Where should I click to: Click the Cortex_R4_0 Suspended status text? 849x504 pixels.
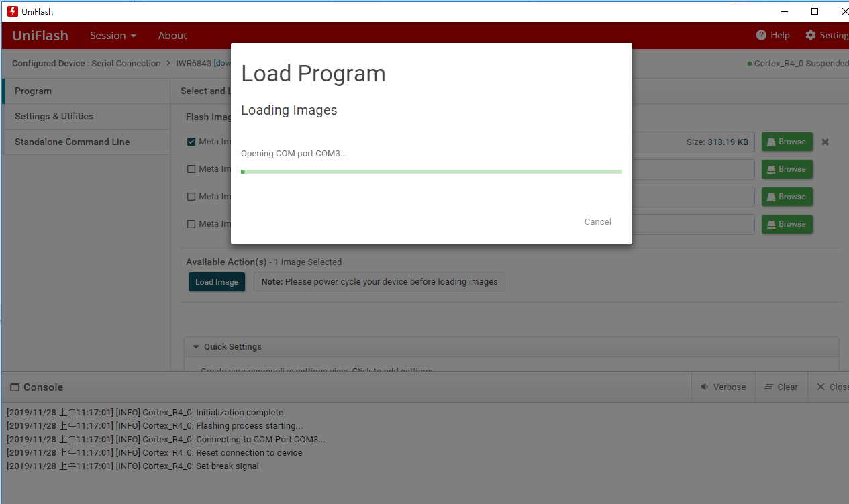click(x=801, y=64)
